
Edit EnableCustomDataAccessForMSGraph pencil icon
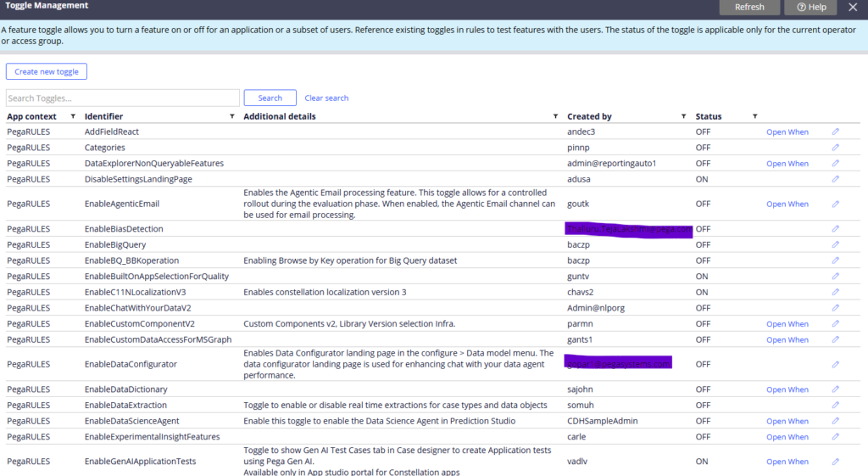[835, 339]
